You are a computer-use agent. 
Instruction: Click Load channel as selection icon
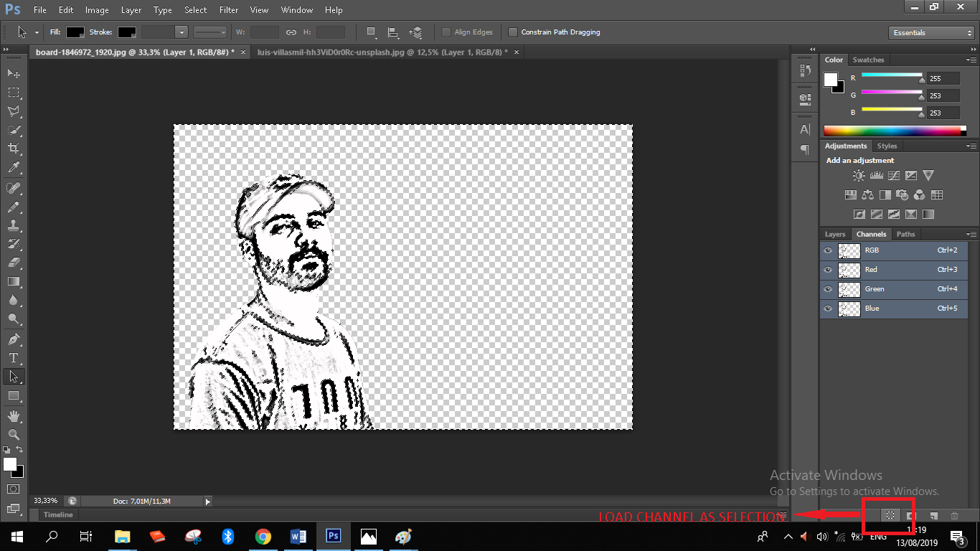tap(890, 515)
